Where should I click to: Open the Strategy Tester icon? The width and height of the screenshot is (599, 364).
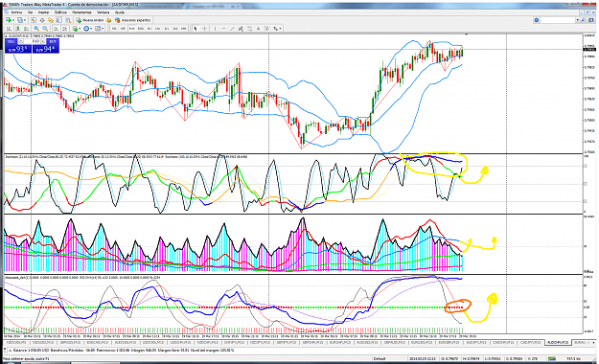(x=68, y=20)
